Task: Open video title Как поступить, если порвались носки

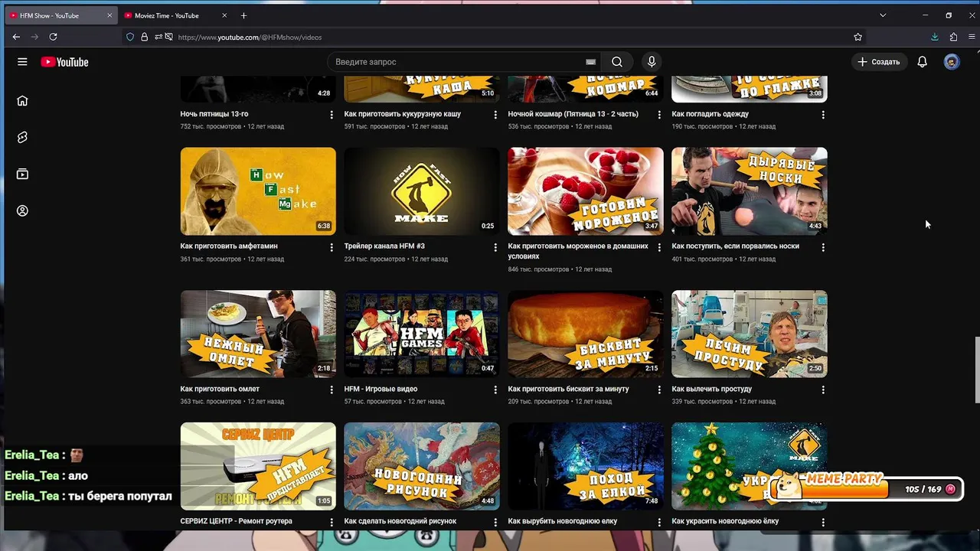Action: tap(735, 246)
